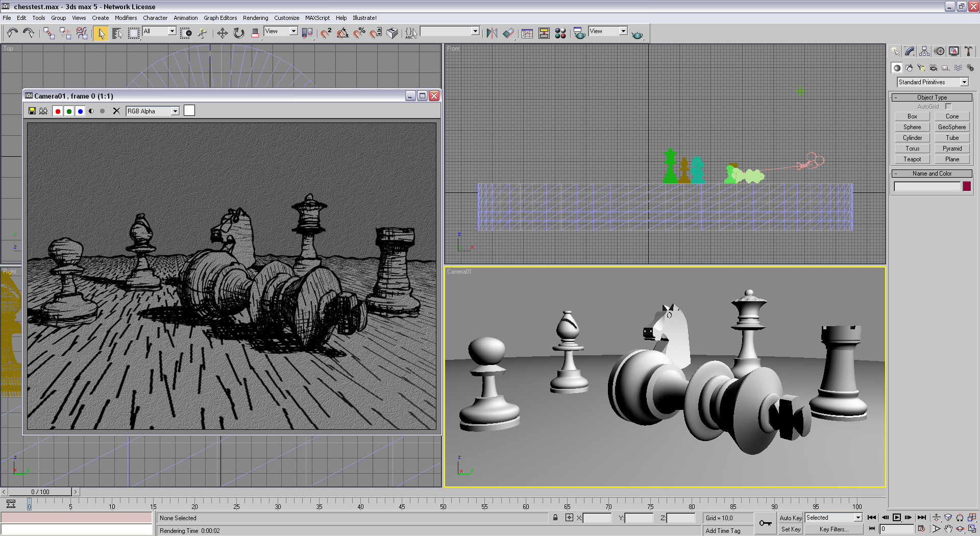Activate the Select and Link tool
Screen dimensions: 980x536
tap(49, 33)
